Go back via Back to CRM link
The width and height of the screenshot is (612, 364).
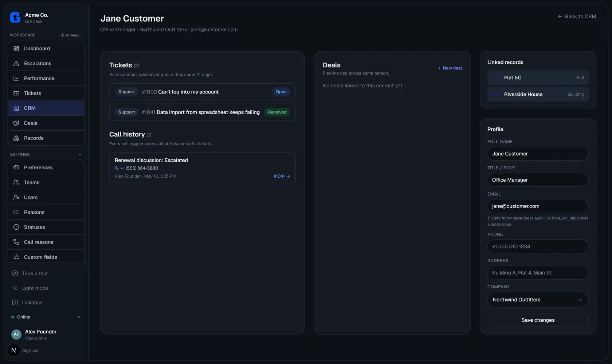577,16
